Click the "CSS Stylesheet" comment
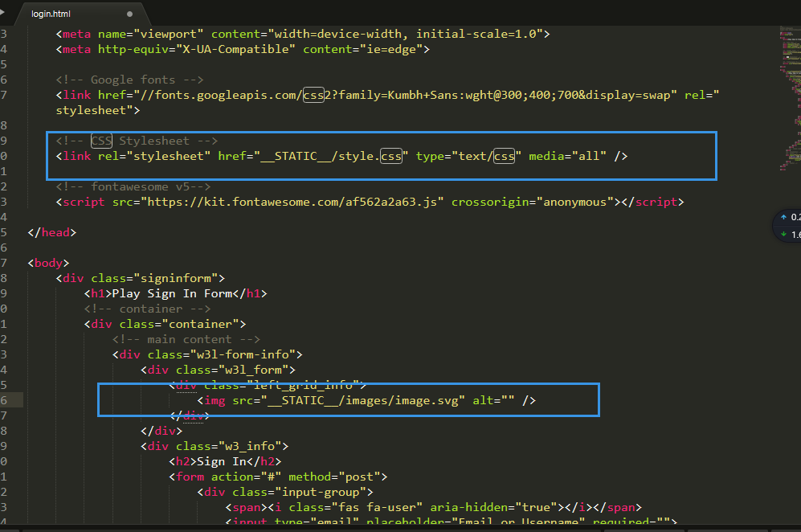 coord(137,141)
